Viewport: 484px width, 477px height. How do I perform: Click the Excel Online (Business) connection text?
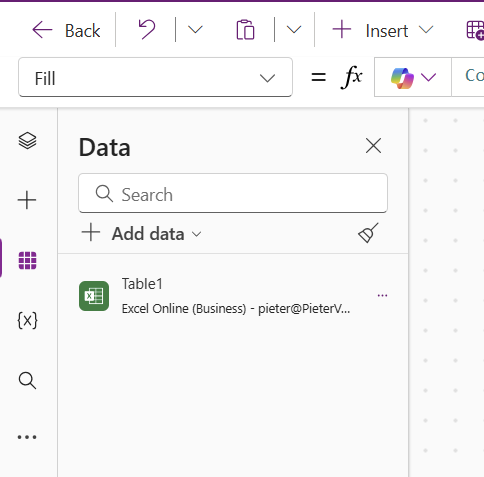(x=236, y=309)
